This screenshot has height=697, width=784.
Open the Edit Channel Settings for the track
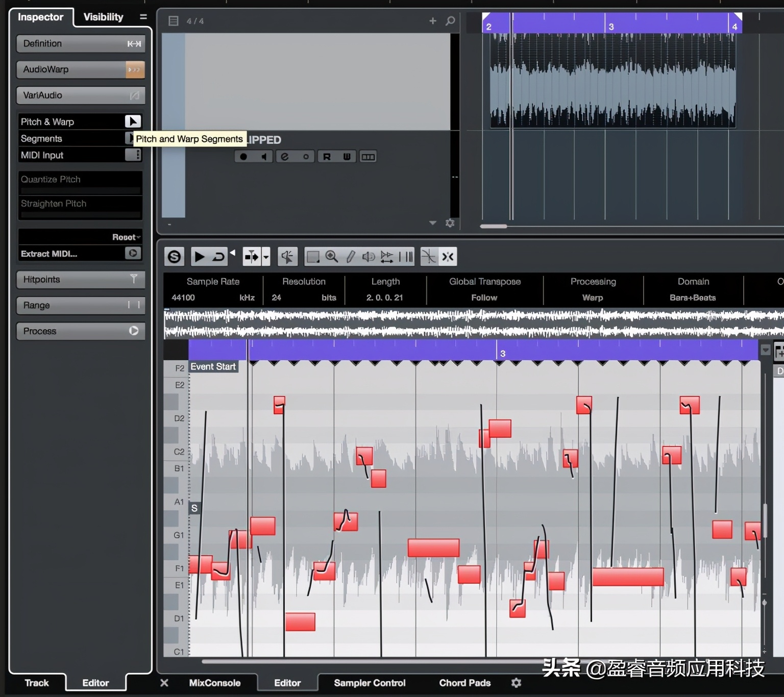284,156
